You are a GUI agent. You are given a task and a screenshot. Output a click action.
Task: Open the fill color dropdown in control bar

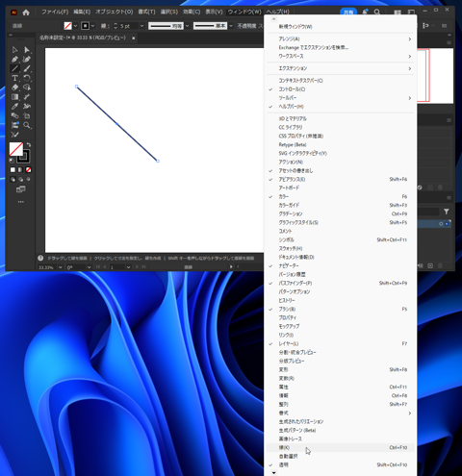click(75, 26)
